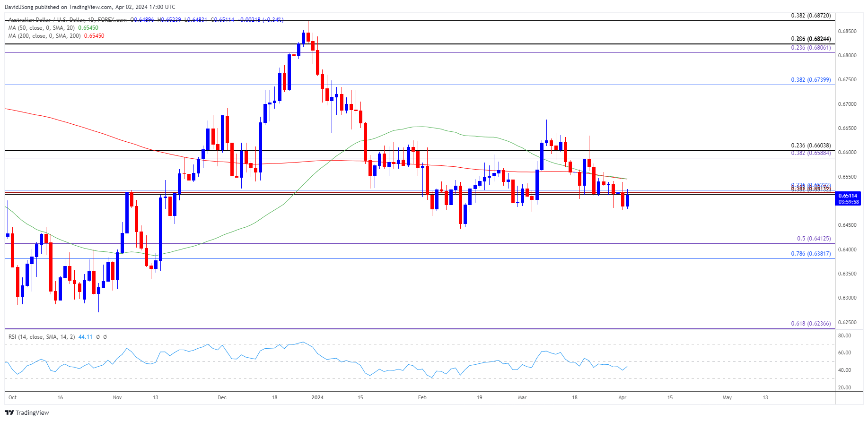Select the 0.382 (0.65884) Fibonacci label
Image resolution: width=868 pixels, height=421 pixels.
pyautogui.click(x=811, y=153)
